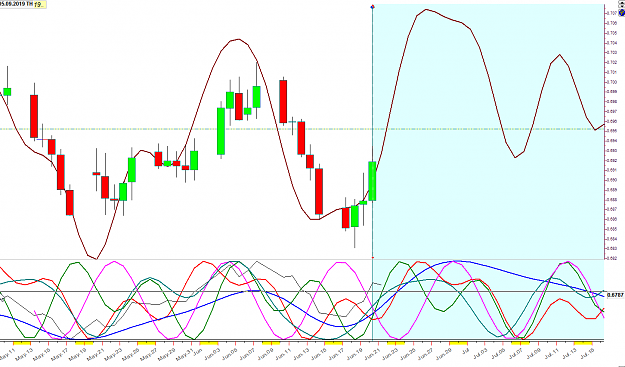The width and height of the screenshot is (625, 367).
Task: Click the May 19 date label on the time axis
Action: point(77,354)
